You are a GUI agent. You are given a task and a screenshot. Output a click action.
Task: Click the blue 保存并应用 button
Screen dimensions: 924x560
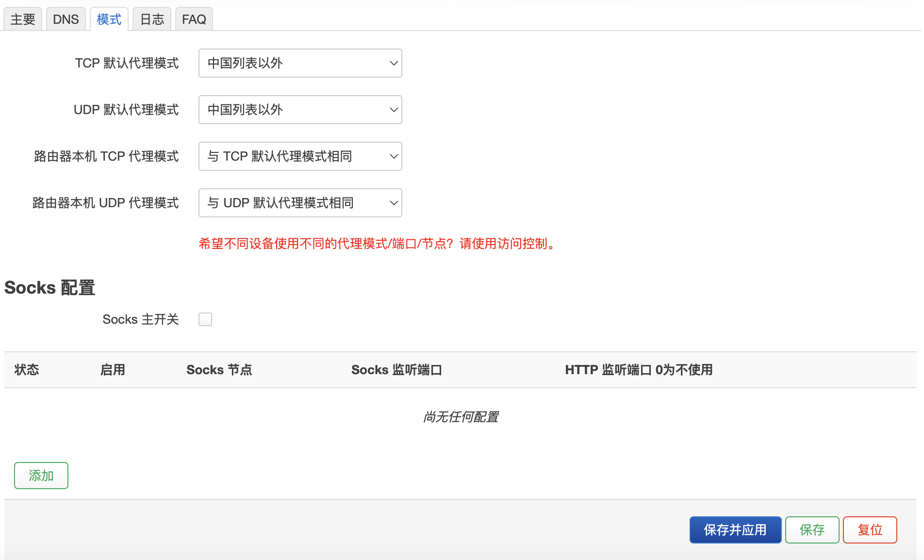pyautogui.click(x=735, y=530)
